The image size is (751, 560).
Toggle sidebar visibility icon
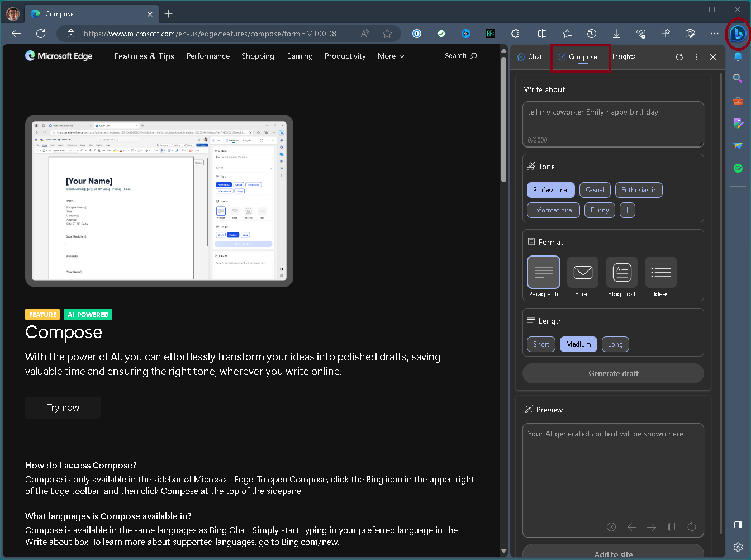738,524
